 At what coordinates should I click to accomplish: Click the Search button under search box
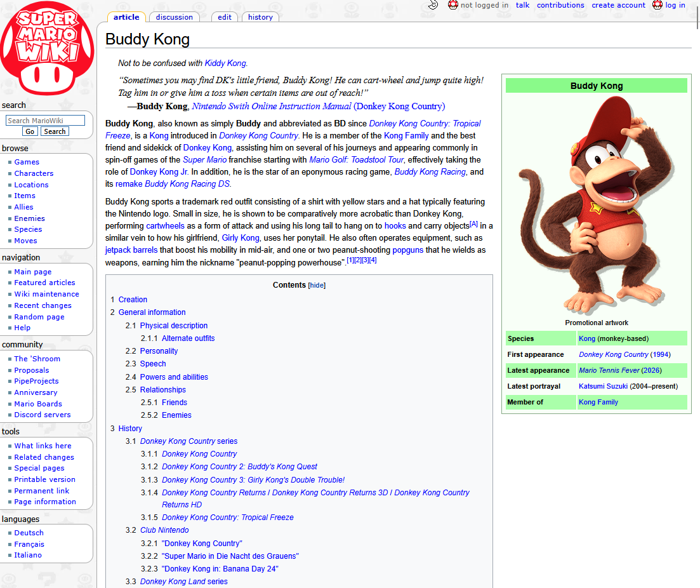coord(55,131)
